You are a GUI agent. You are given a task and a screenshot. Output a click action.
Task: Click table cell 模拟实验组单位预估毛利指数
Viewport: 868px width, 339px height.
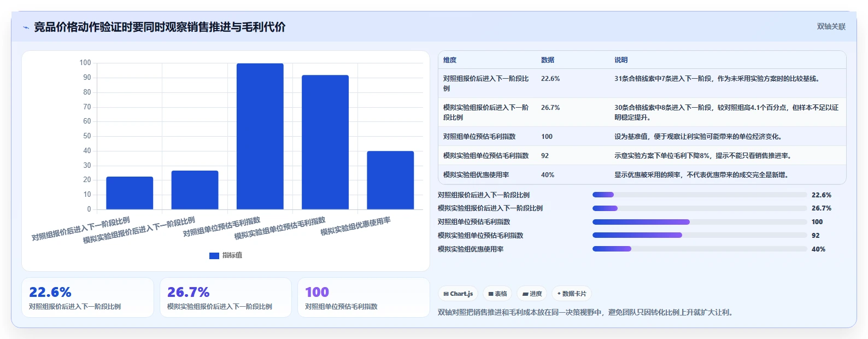pos(486,156)
